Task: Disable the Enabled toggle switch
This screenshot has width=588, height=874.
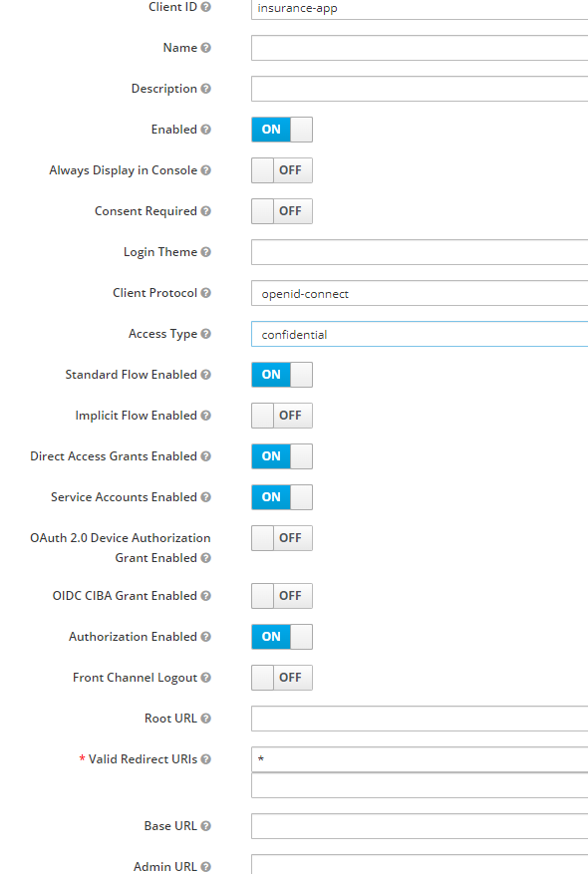Action: (282, 130)
